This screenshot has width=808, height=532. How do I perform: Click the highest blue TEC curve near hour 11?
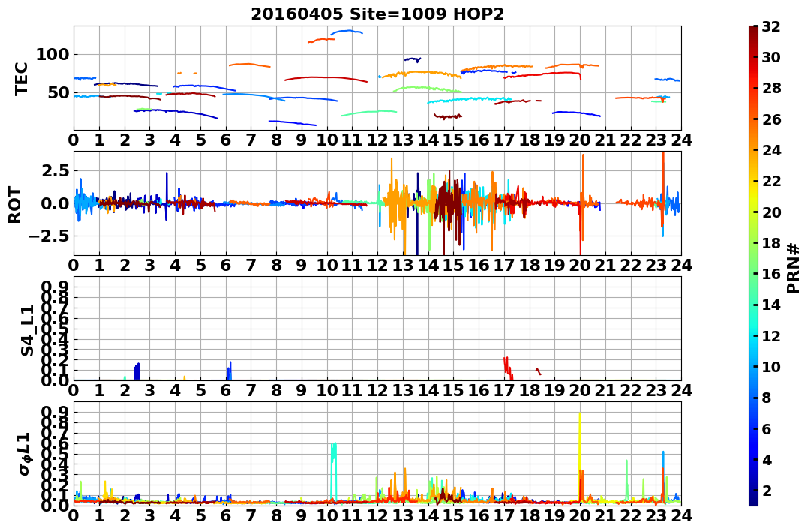coord(347,32)
